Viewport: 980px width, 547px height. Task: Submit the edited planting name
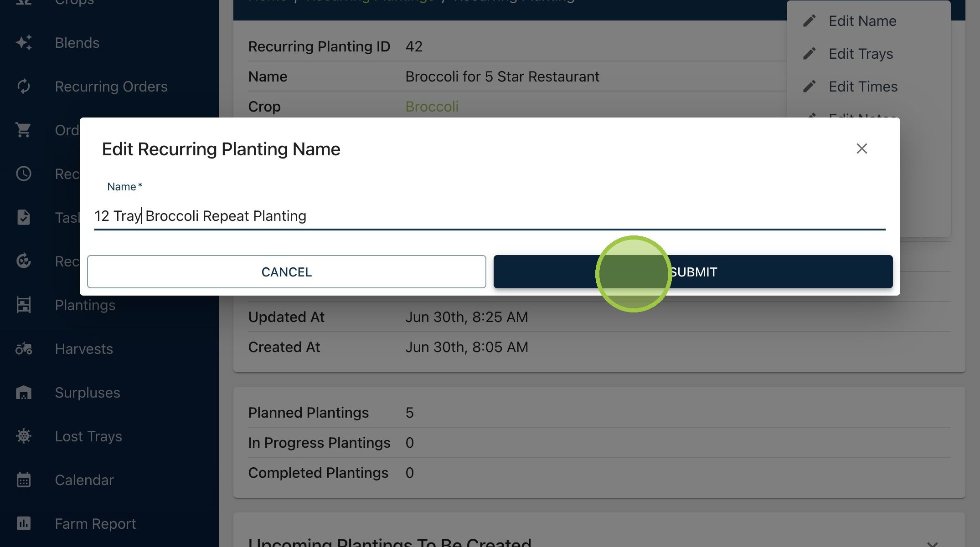(x=693, y=272)
